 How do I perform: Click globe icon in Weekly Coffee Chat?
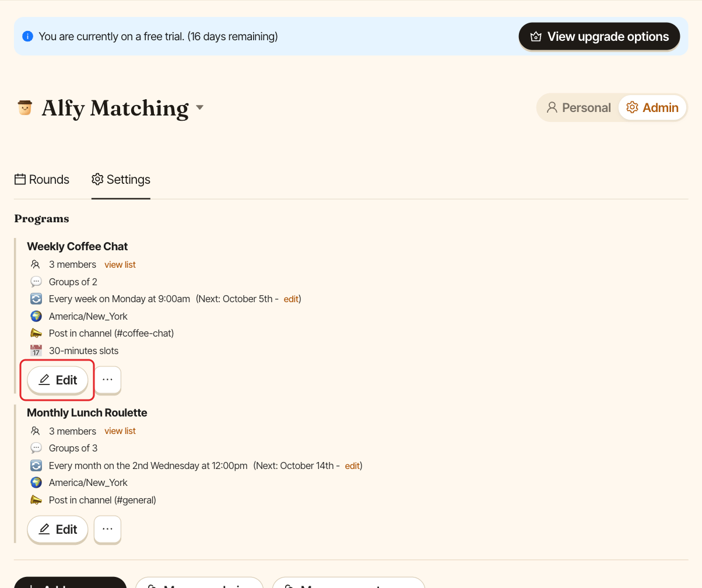tap(36, 316)
